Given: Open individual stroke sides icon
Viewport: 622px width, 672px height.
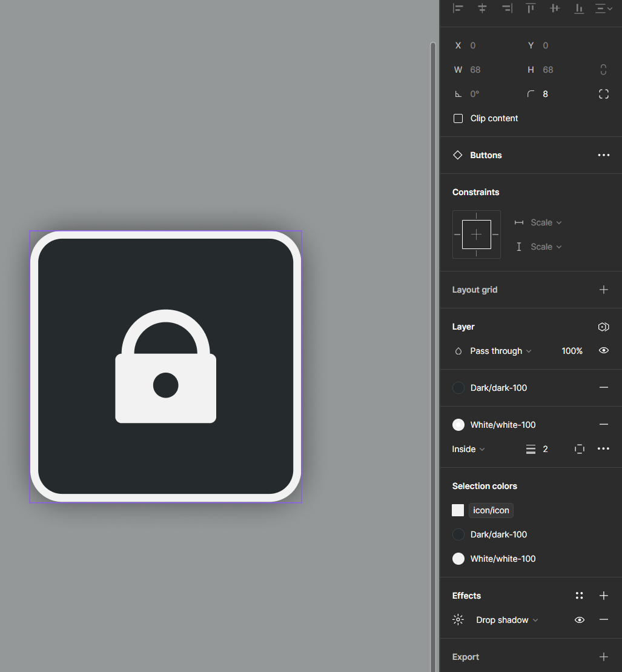Looking at the screenshot, I should [x=579, y=449].
